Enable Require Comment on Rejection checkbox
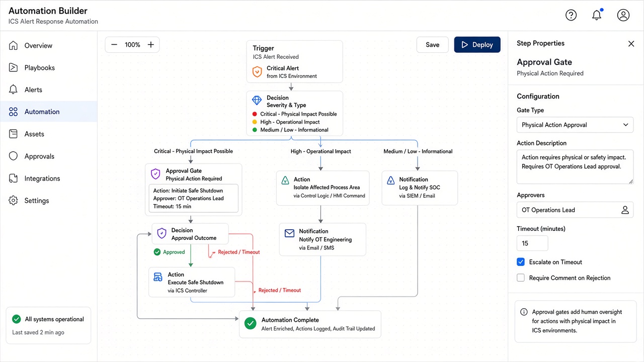The image size is (644, 362). tap(521, 278)
